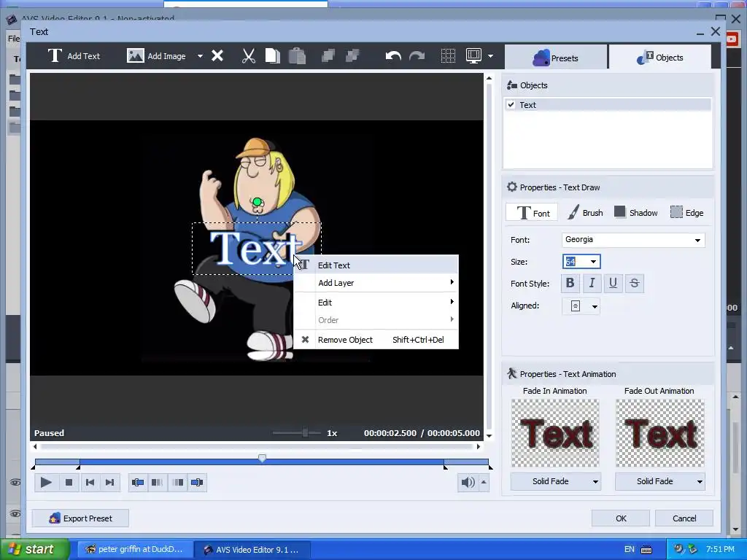The height and width of the screenshot is (560, 747).
Task: Click the Fade In Animation thumbnail
Action: (x=555, y=433)
